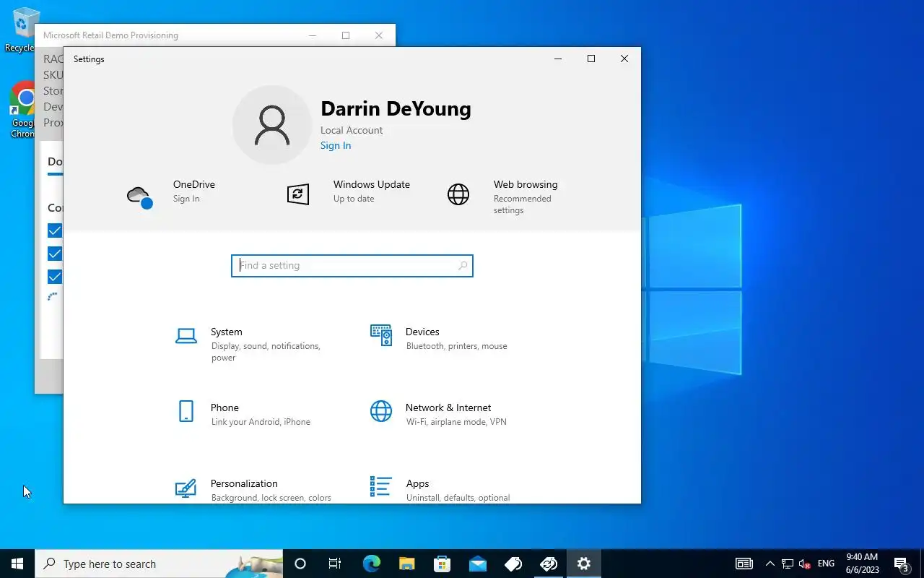924x578 pixels.
Task: Click the user profile avatar picture
Action: [272, 125]
